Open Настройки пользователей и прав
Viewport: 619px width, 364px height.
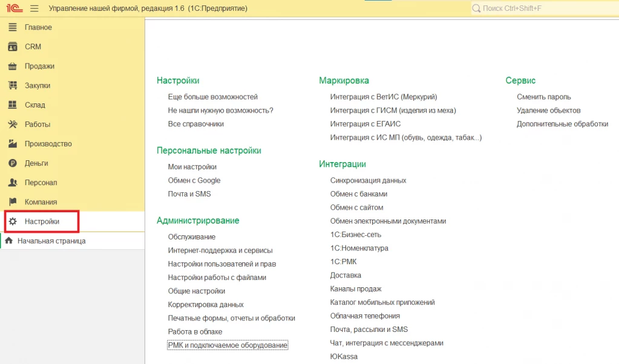222,264
